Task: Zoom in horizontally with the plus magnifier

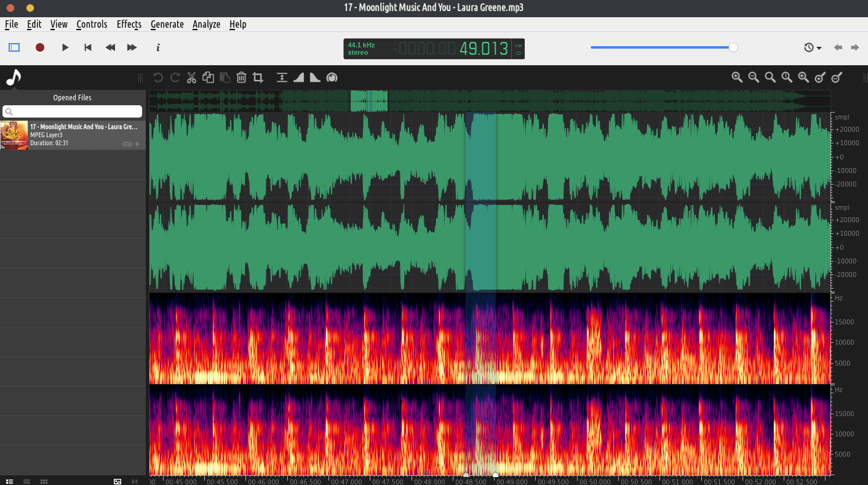Action: coord(737,78)
